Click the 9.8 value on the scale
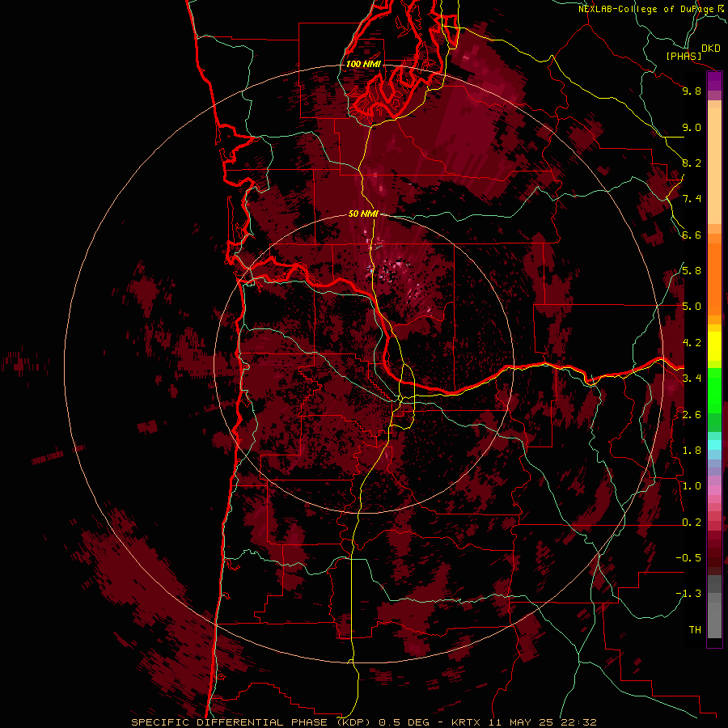The width and height of the screenshot is (728, 728). pyautogui.click(x=692, y=91)
